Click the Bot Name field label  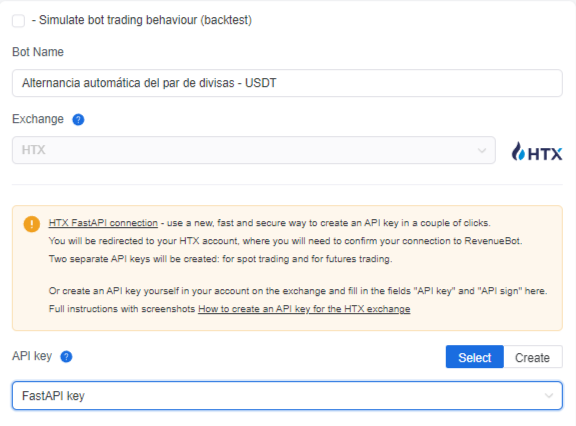[x=38, y=52]
